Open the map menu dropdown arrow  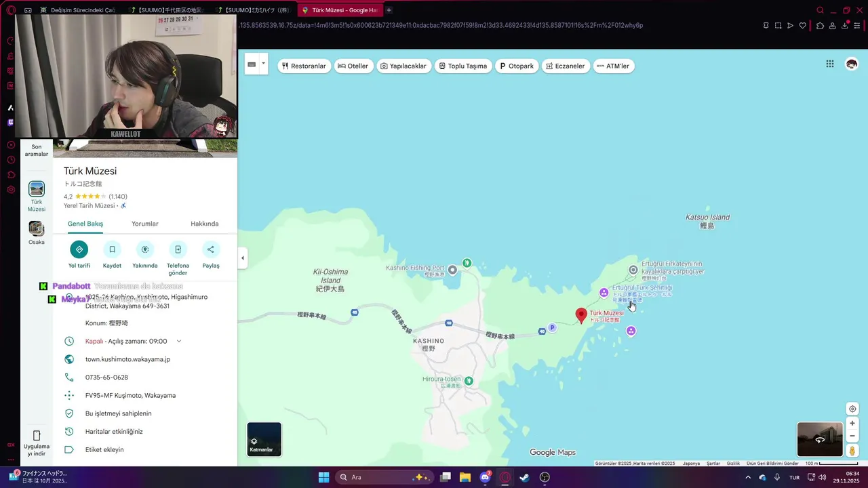pos(263,64)
